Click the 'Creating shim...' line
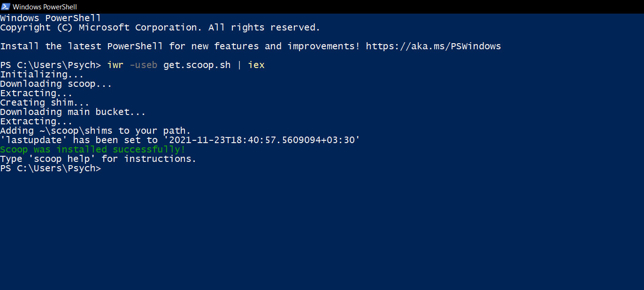 click(x=45, y=102)
